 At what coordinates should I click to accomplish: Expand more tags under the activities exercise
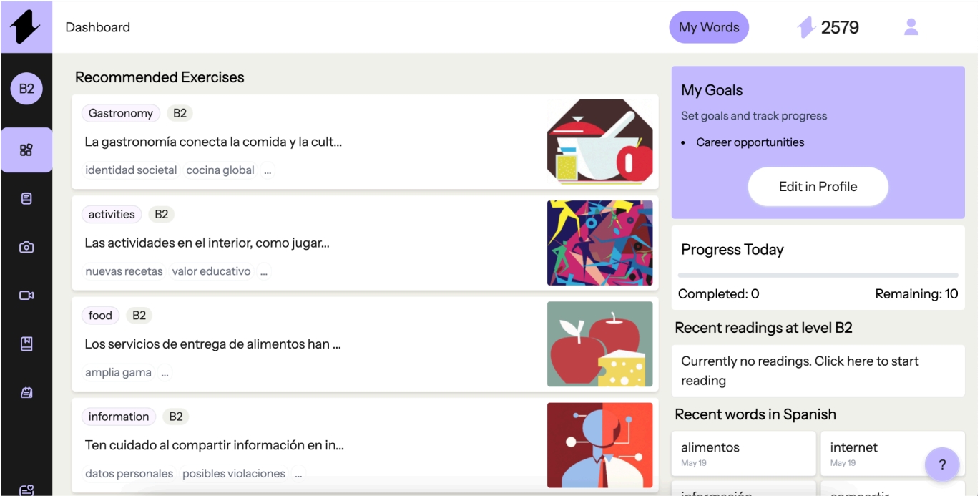click(263, 271)
